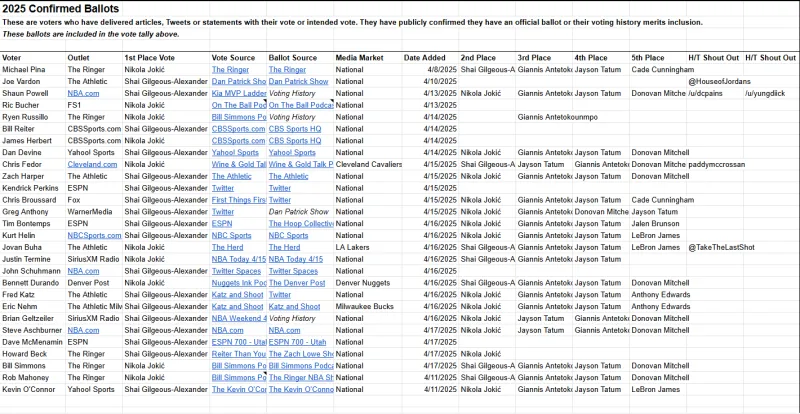Screen dimensions: 800x414
Task: Select the 1st Place Vote header cell
Action: click(166, 58)
